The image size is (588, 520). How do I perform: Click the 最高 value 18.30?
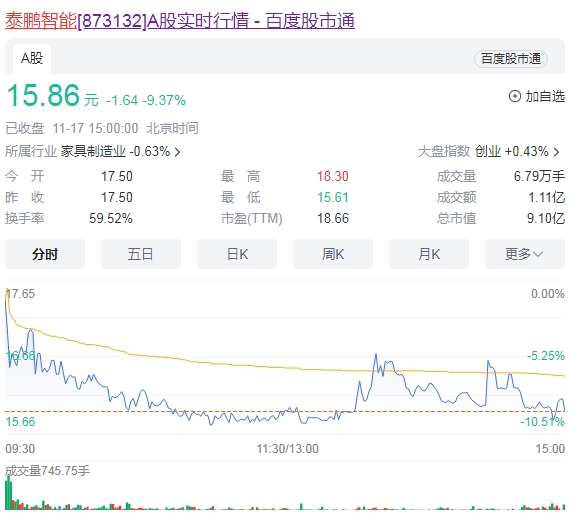pyautogui.click(x=333, y=176)
